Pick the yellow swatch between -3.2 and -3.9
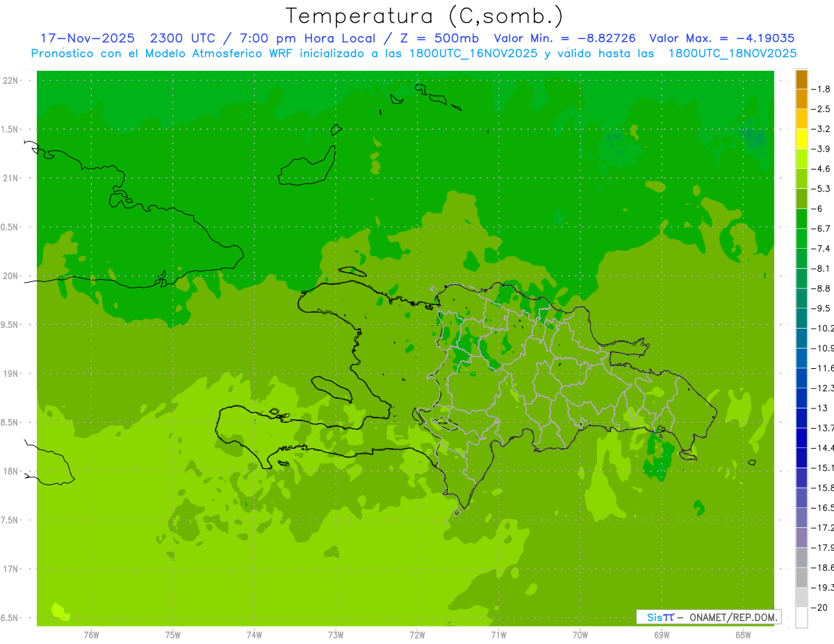This screenshot has height=644, width=834. (802, 139)
